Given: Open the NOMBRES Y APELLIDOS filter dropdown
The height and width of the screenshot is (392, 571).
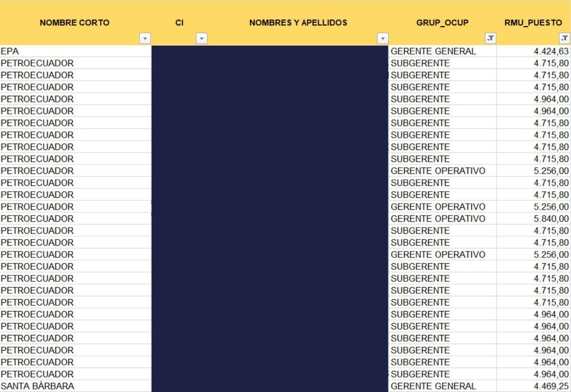Looking at the screenshot, I should [383, 39].
